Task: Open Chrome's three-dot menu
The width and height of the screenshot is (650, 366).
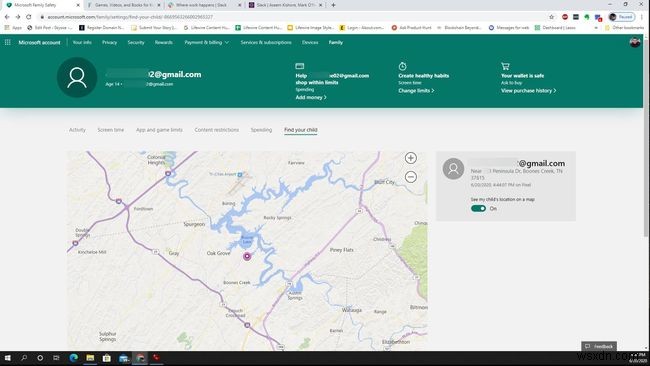Action: 642,17
